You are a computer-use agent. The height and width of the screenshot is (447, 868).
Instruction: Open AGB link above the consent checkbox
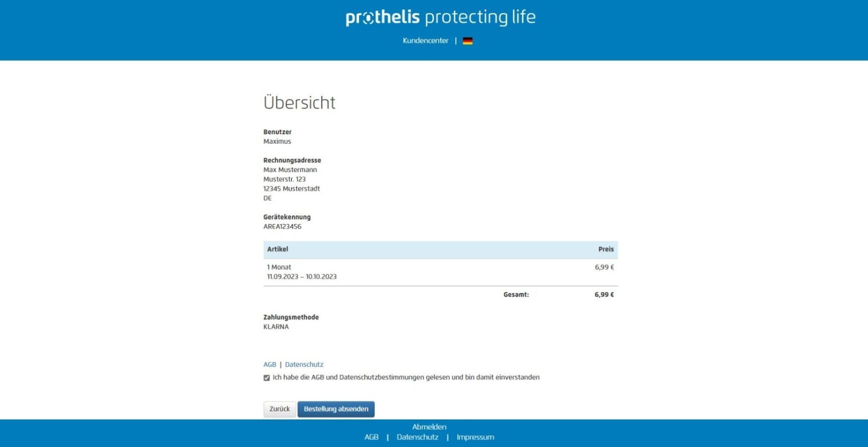click(269, 364)
